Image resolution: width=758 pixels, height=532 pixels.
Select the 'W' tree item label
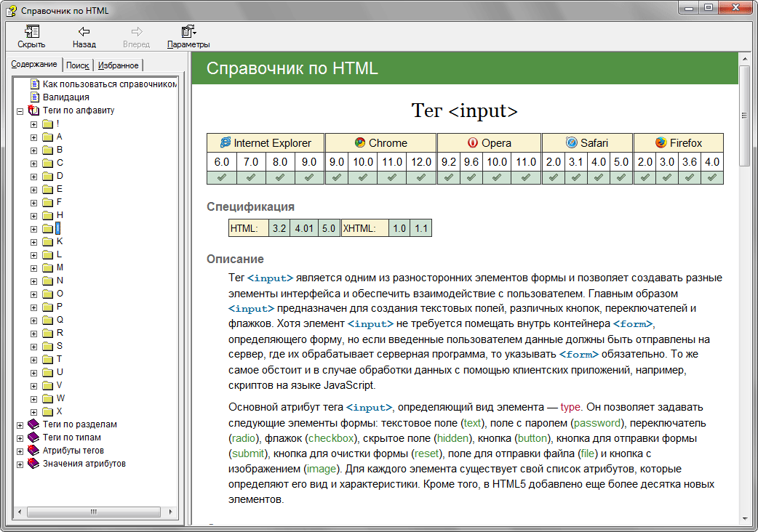(x=60, y=398)
